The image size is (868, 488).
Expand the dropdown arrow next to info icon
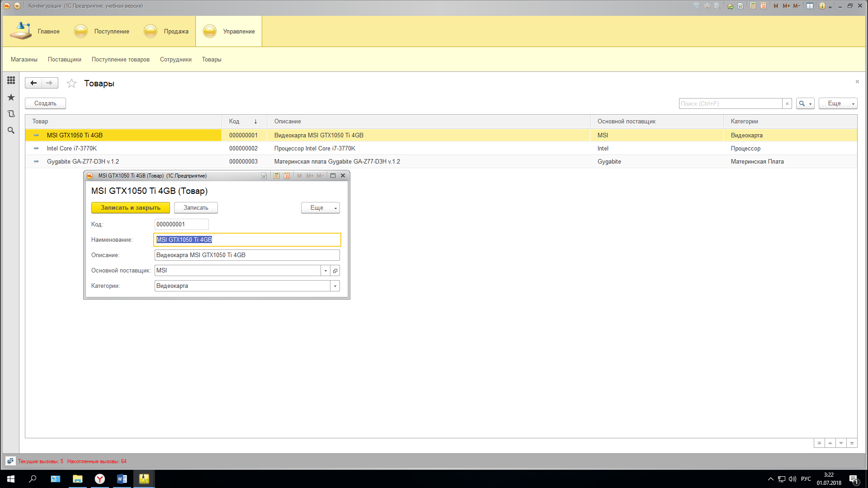coord(830,6)
